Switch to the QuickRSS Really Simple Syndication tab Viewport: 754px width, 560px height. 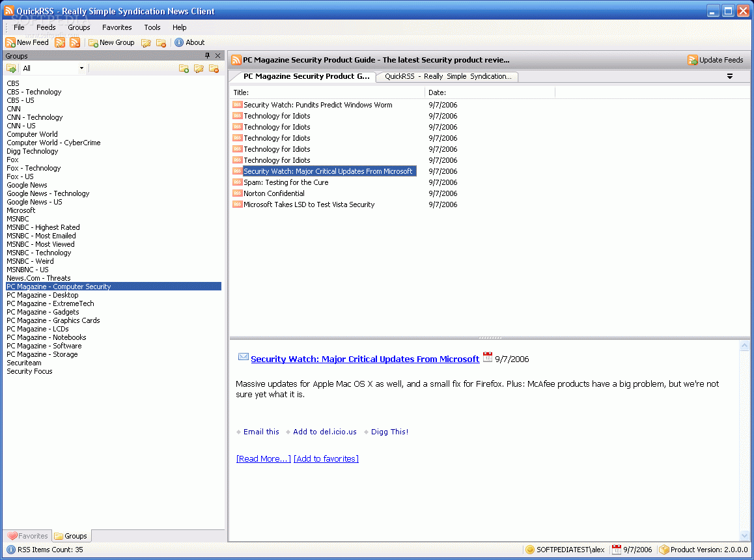[448, 76]
